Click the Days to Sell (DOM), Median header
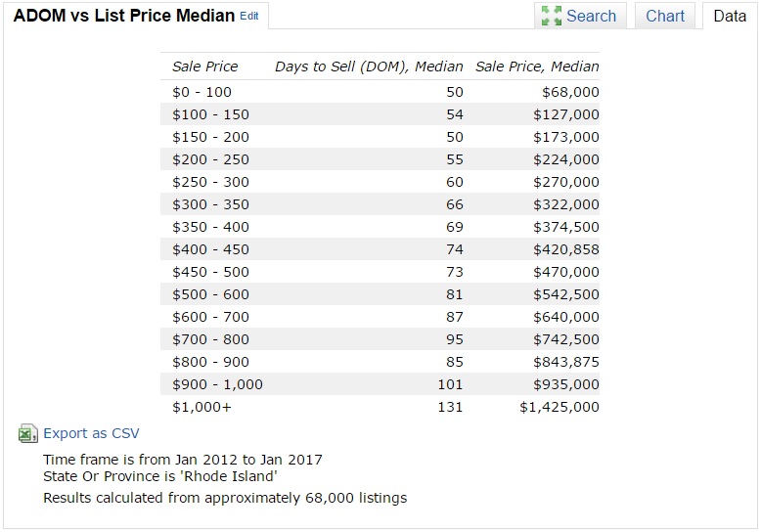This screenshot has width=761, height=532. coord(369,66)
